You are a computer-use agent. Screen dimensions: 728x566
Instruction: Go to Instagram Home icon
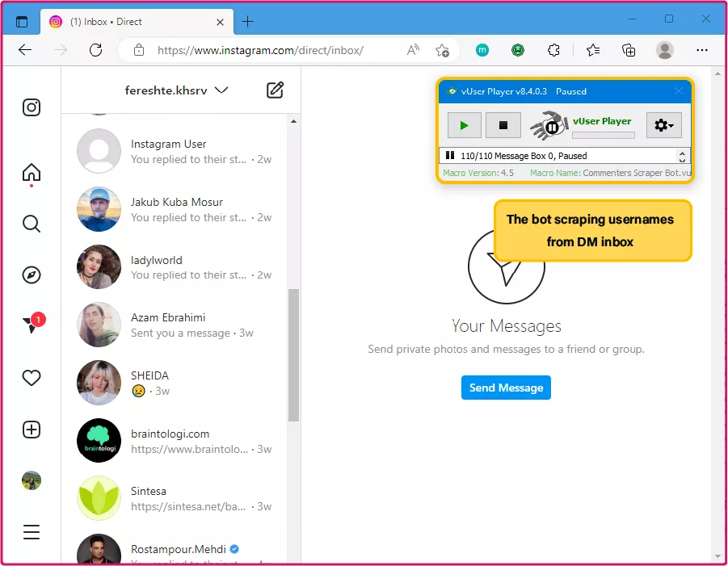tap(32, 173)
